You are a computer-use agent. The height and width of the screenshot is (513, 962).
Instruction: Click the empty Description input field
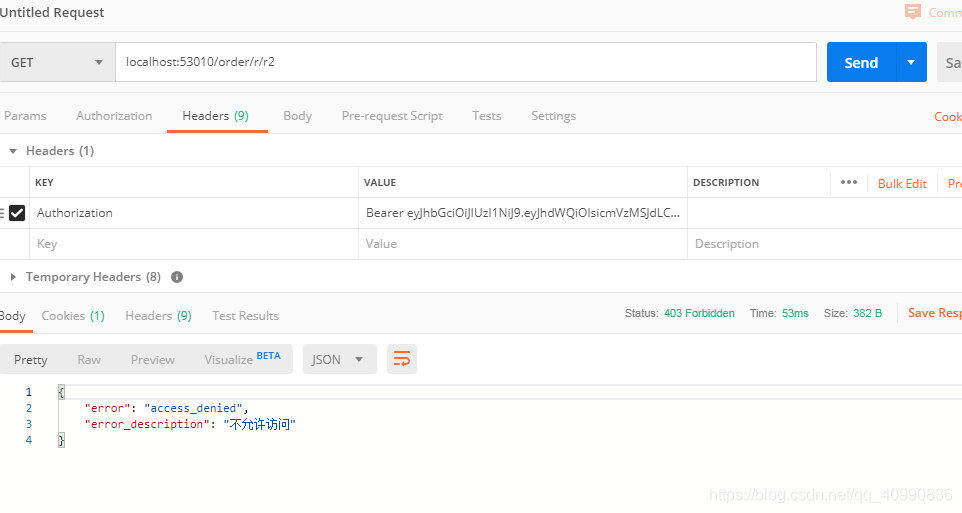click(x=825, y=244)
